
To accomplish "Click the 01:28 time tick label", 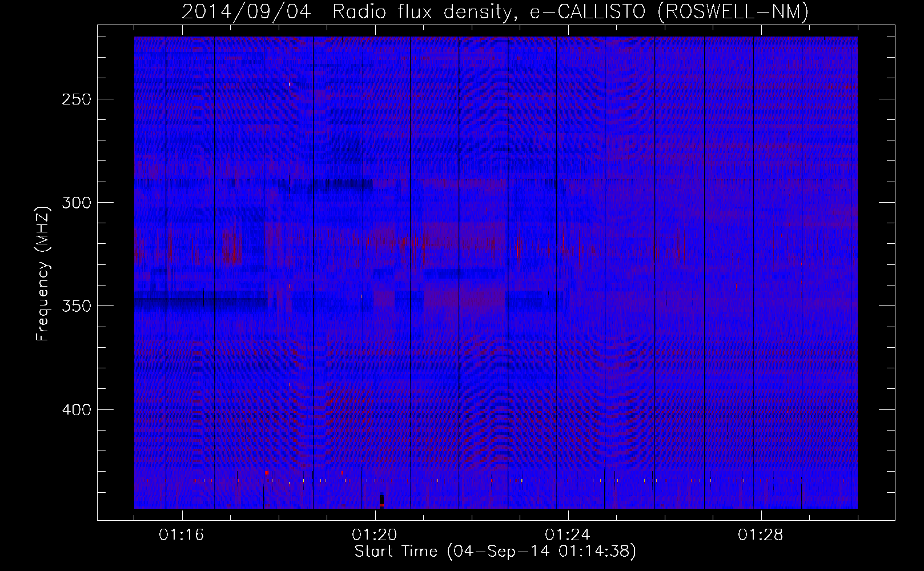I will pos(761,535).
